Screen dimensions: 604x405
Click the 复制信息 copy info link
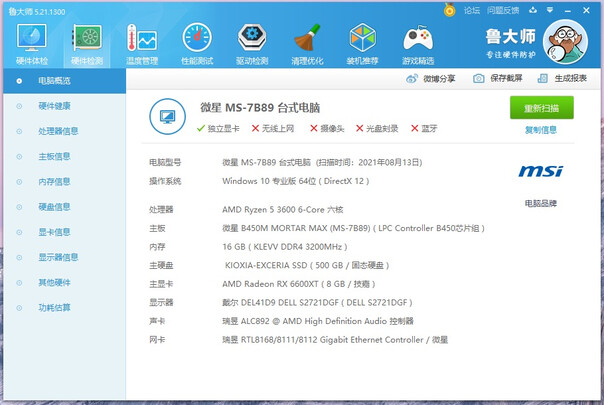pyautogui.click(x=541, y=130)
